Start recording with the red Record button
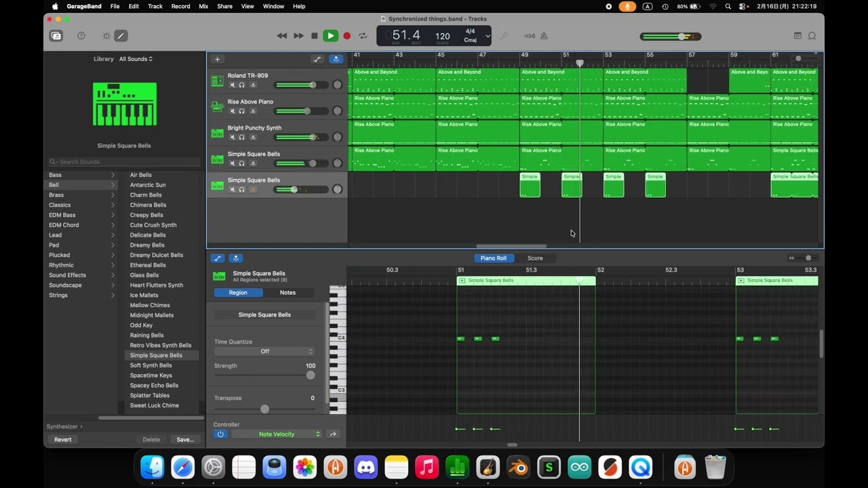This screenshot has height=488, width=868. tap(347, 36)
